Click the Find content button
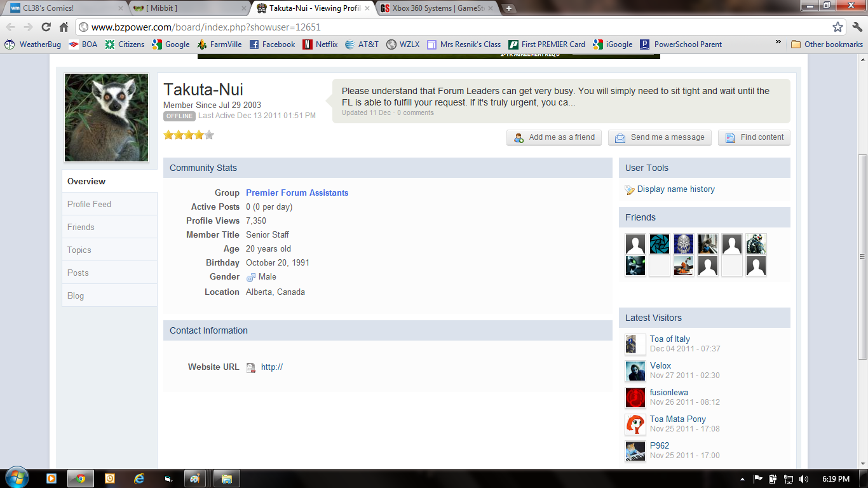868x488 pixels. pos(754,137)
